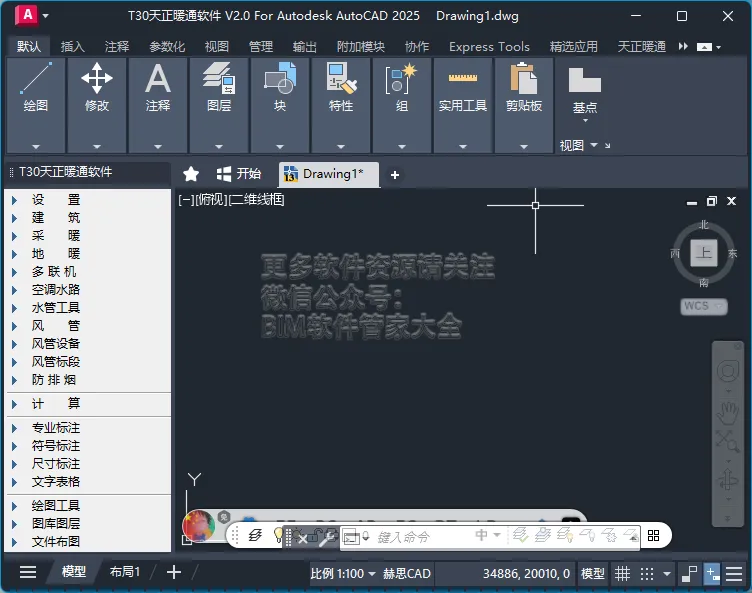Switch to the 开始 start tab
Viewport: 752px width, 593px height.
(x=238, y=174)
